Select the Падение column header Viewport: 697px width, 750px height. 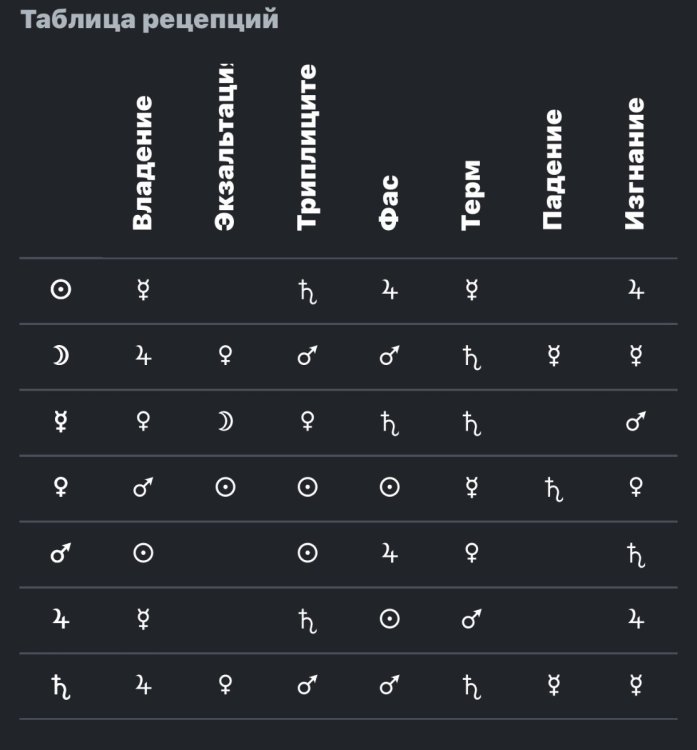(553, 170)
